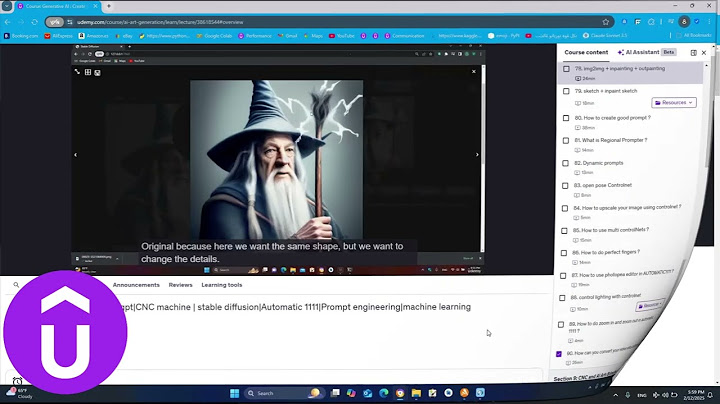Open the AliExpress bookmark

pos(58,36)
